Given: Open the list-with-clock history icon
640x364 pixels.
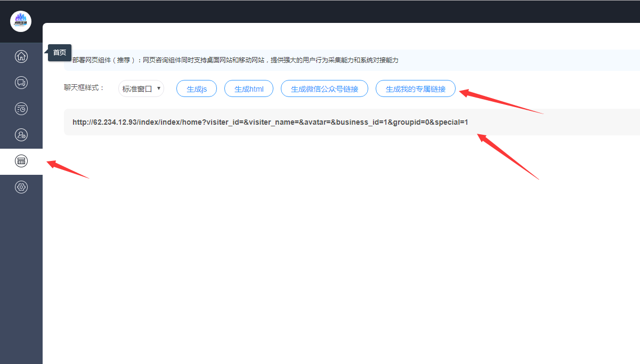Looking at the screenshot, I should 21,109.
